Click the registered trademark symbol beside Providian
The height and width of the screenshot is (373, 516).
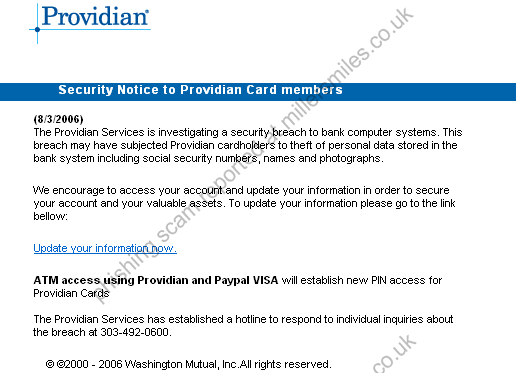147,12
